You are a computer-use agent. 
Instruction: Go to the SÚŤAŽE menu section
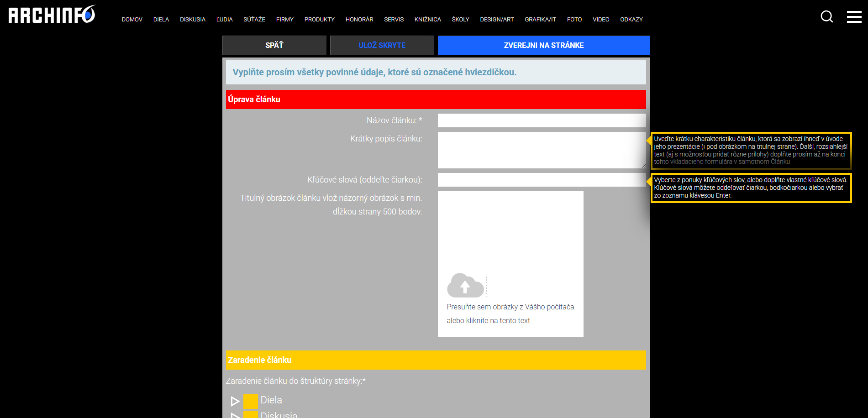click(x=254, y=20)
